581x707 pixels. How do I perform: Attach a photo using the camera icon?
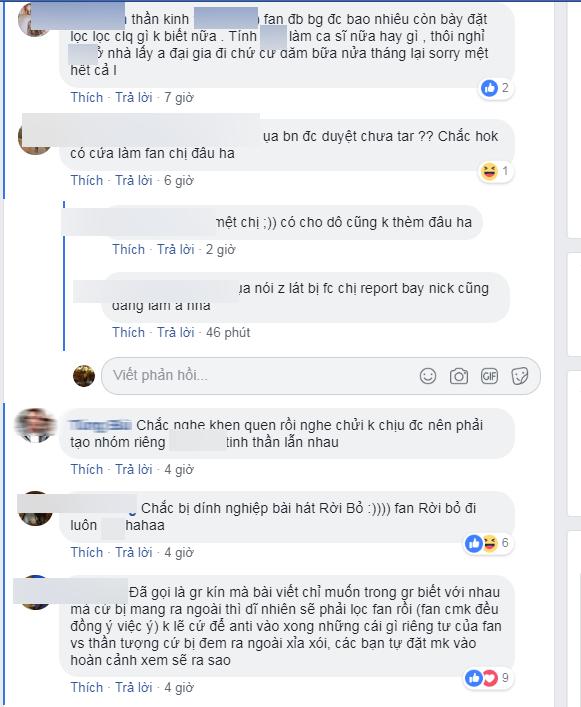458,376
